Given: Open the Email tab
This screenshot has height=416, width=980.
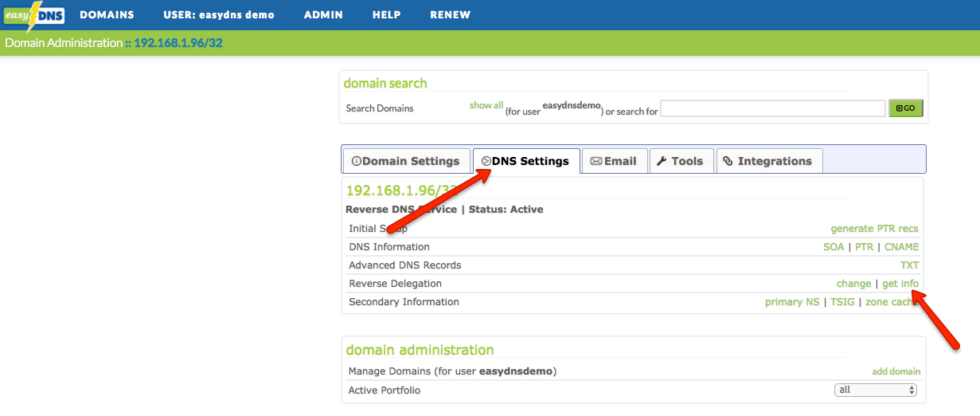Looking at the screenshot, I should click(x=613, y=161).
